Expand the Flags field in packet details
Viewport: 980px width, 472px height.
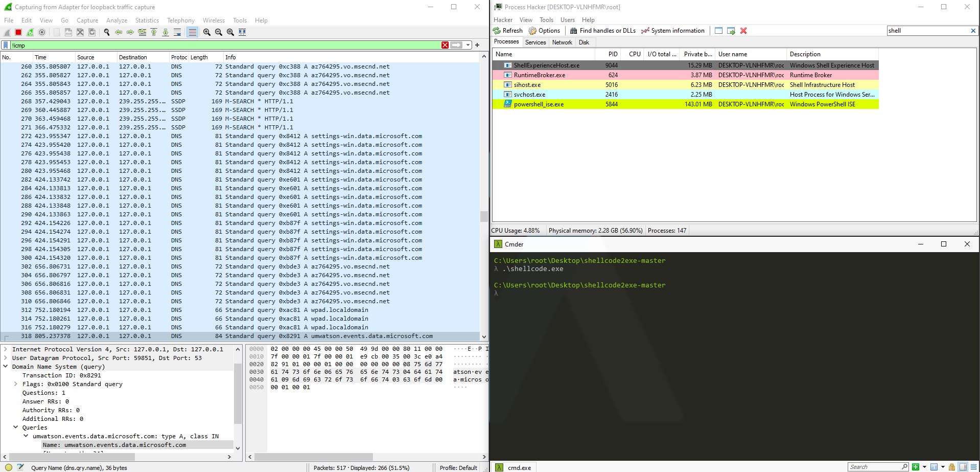coord(15,384)
